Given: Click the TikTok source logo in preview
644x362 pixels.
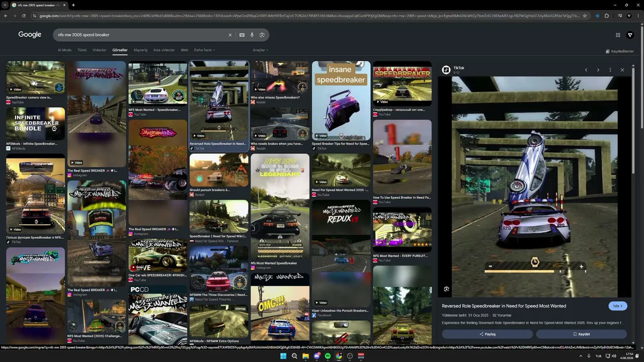Looking at the screenshot, I should click(x=446, y=70).
